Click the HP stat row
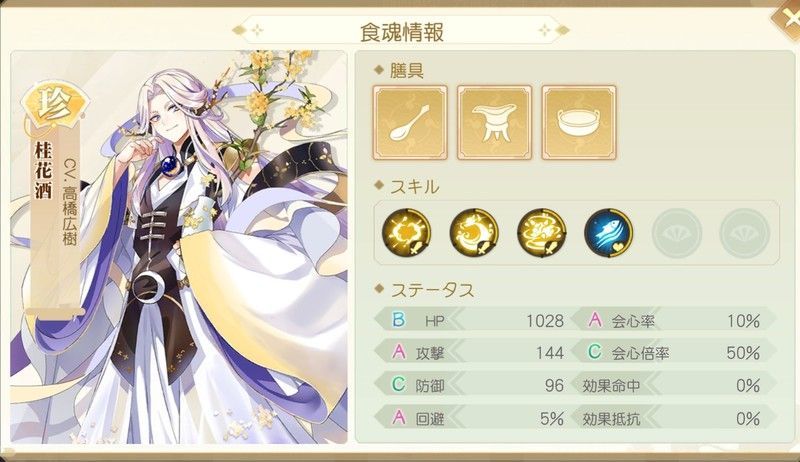800x462 pixels. click(471, 320)
